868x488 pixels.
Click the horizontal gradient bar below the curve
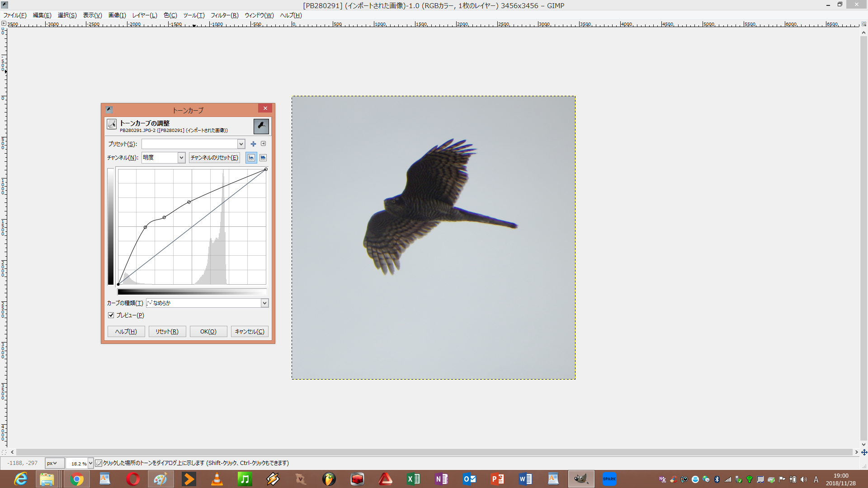[192, 292]
